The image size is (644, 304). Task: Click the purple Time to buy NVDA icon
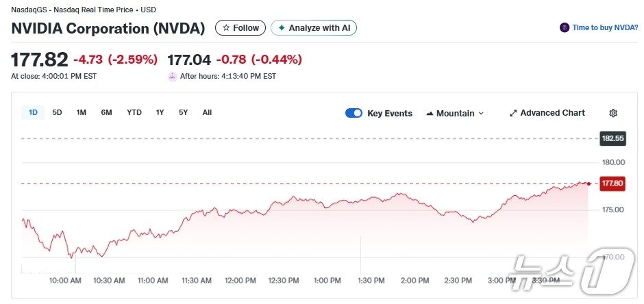click(x=565, y=28)
